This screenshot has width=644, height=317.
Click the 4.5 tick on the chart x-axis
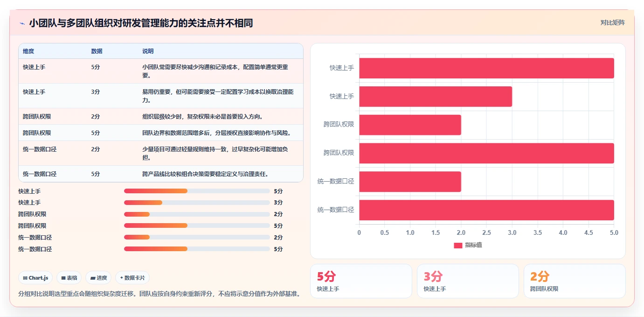(589, 232)
